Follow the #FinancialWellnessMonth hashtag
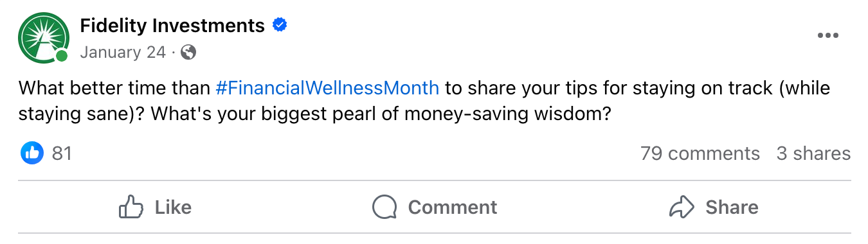 tap(328, 87)
